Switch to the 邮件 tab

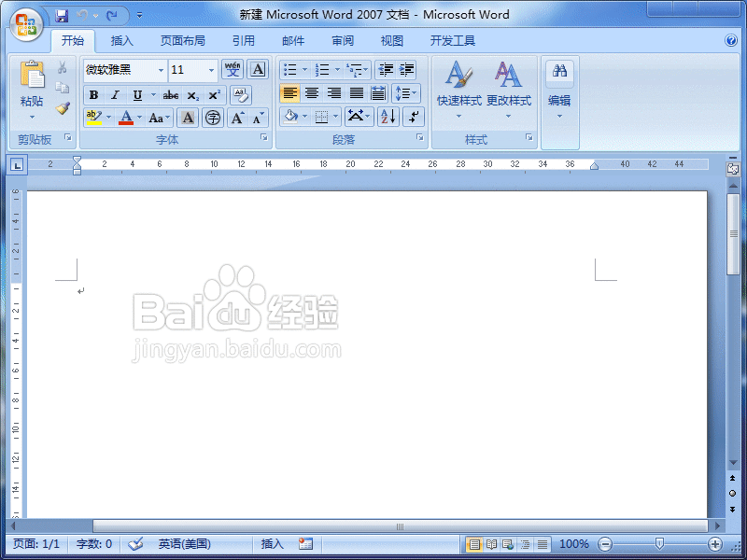click(x=293, y=41)
